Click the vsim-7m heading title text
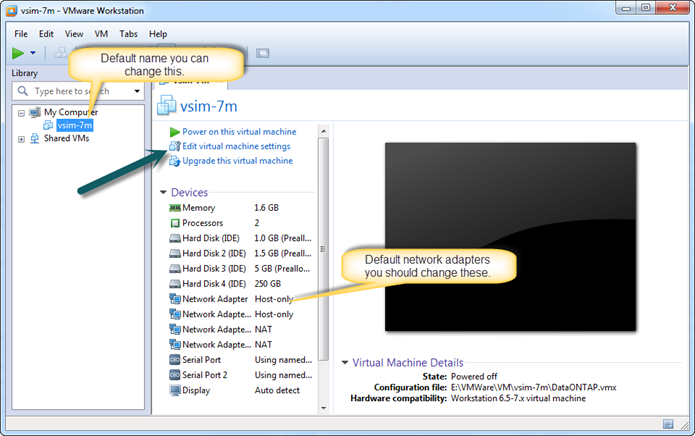The width and height of the screenshot is (695, 436). click(209, 106)
